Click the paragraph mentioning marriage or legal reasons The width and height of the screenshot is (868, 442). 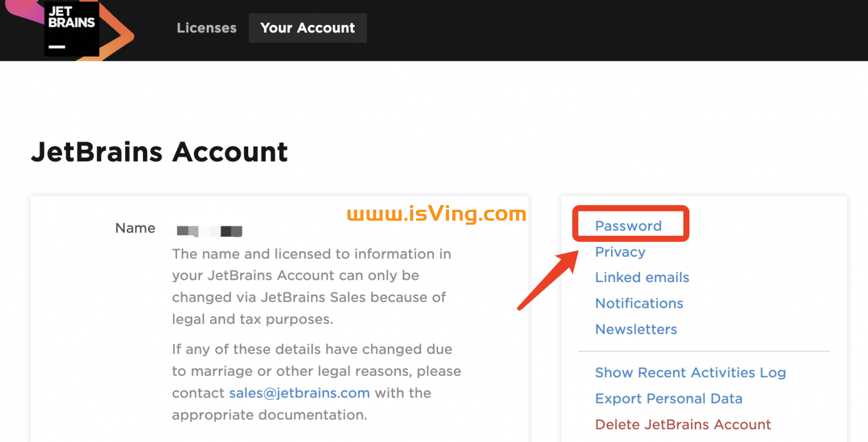point(316,382)
